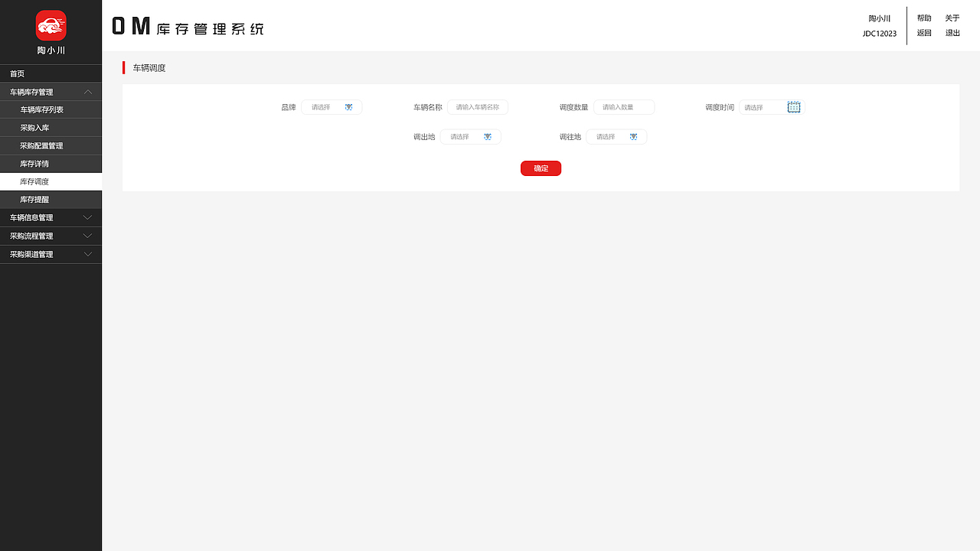Open 帮助 at the top right
980x551 pixels.
point(924,18)
